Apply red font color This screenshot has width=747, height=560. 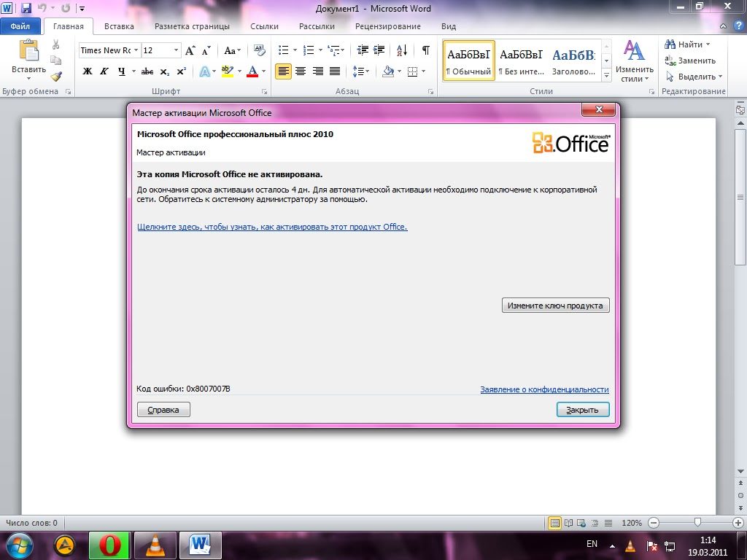[x=252, y=71]
